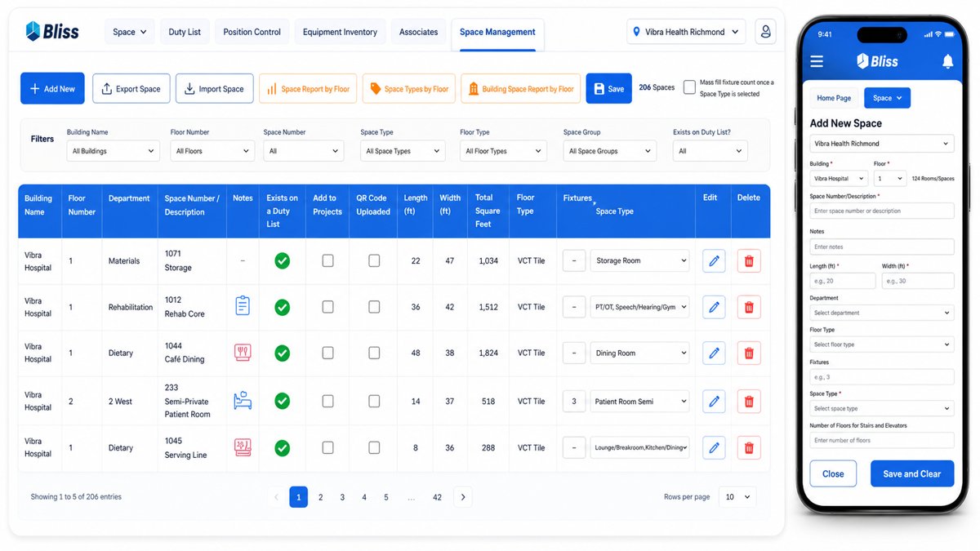This screenshot has height=551, width=980.
Task: Change the Storage Room space type dropdown
Action: (x=640, y=261)
